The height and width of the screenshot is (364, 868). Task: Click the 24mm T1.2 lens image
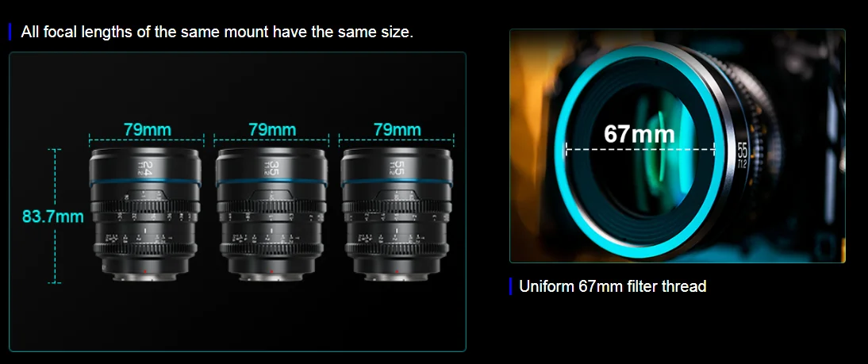(x=145, y=215)
